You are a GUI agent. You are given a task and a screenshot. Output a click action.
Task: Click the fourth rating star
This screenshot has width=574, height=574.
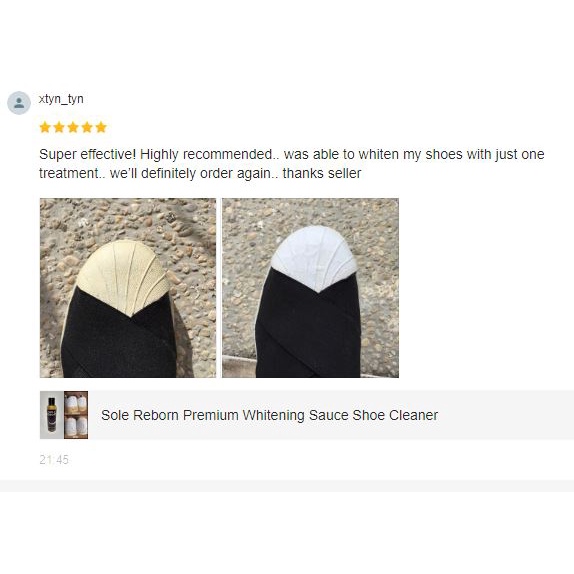pyautogui.click(x=87, y=127)
